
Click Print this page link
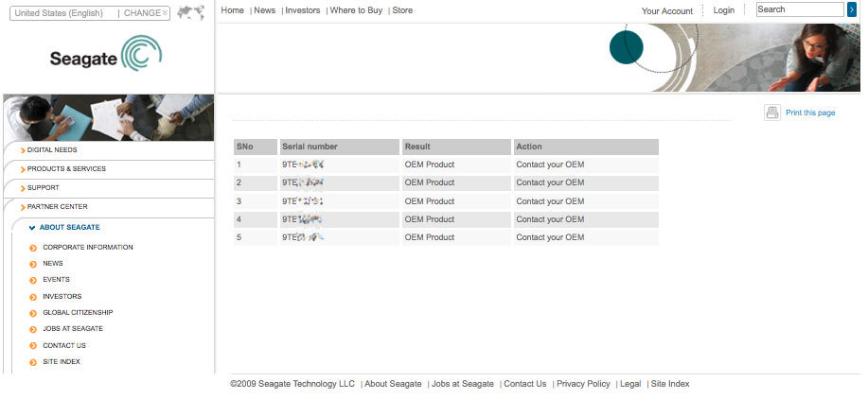(810, 113)
